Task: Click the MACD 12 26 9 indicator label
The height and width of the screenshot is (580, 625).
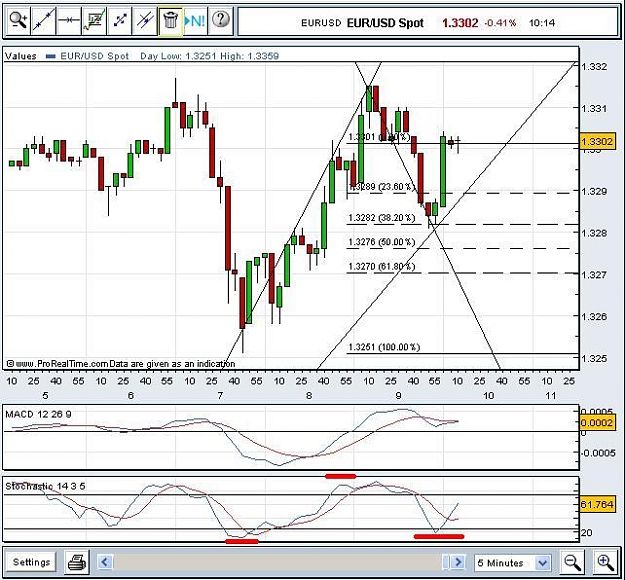Action: [38, 414]
